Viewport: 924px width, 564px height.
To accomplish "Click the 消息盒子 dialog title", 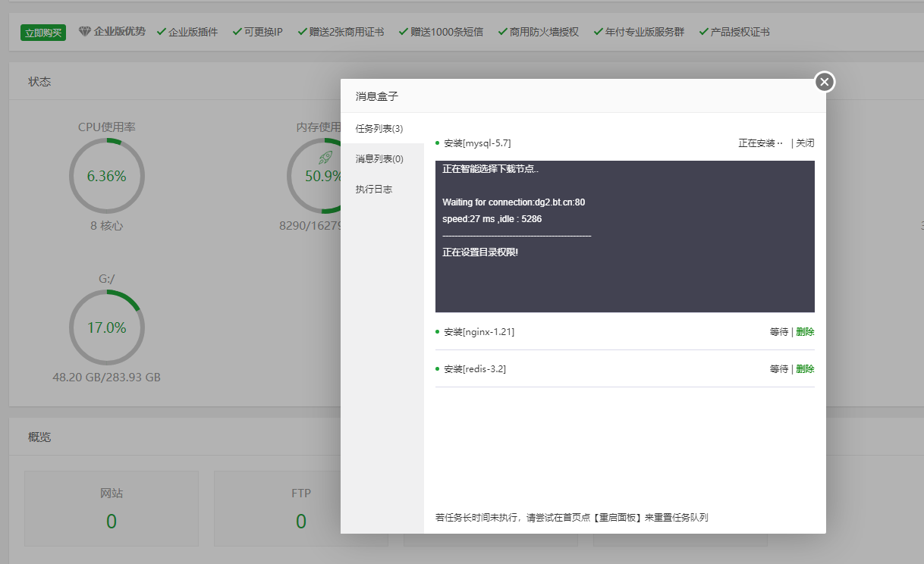I will 377,96.
